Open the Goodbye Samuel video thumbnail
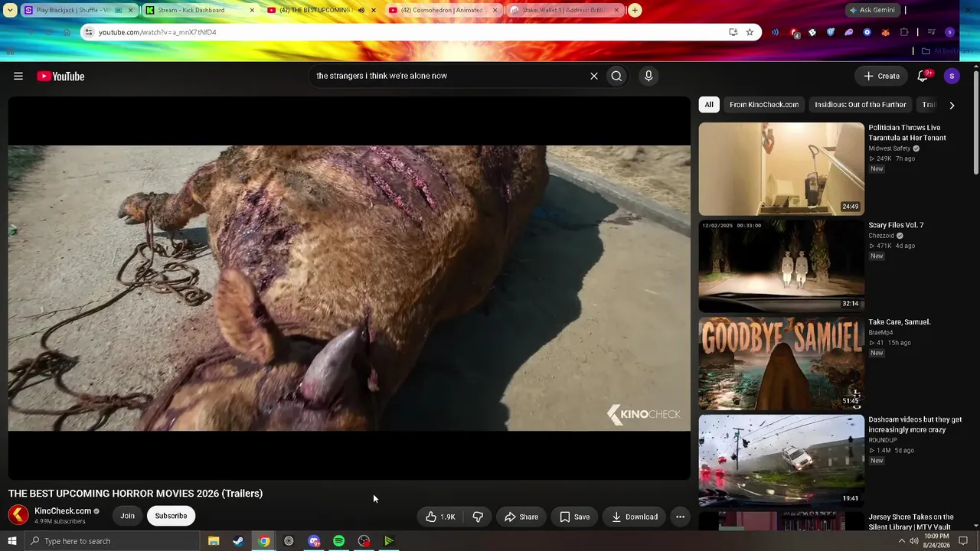This screenshot has width=980, height=551. (781, 364)
